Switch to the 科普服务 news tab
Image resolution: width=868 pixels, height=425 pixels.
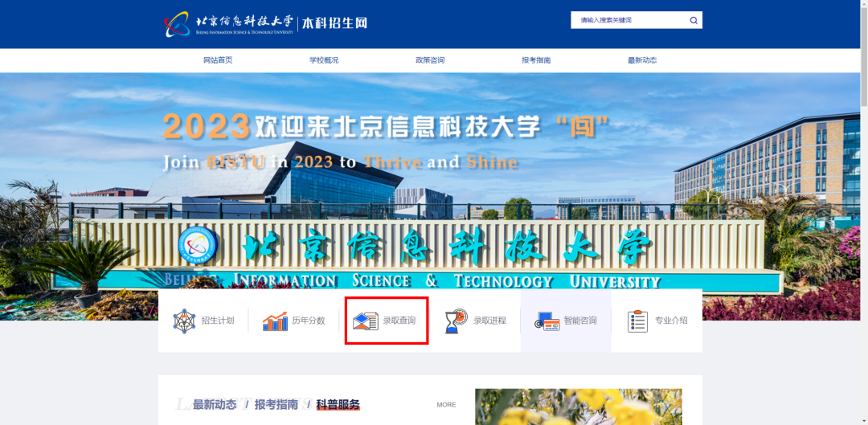[x=338, y=405]
